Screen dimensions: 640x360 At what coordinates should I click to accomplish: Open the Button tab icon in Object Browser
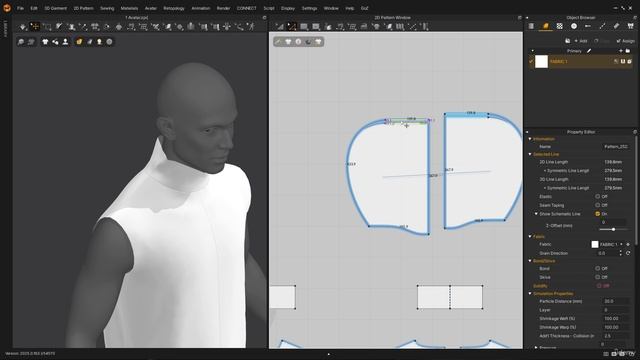pos(574,26)
